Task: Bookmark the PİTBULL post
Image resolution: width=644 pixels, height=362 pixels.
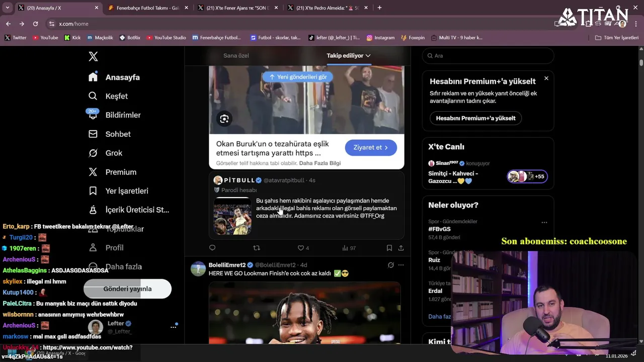Action: 389,248
